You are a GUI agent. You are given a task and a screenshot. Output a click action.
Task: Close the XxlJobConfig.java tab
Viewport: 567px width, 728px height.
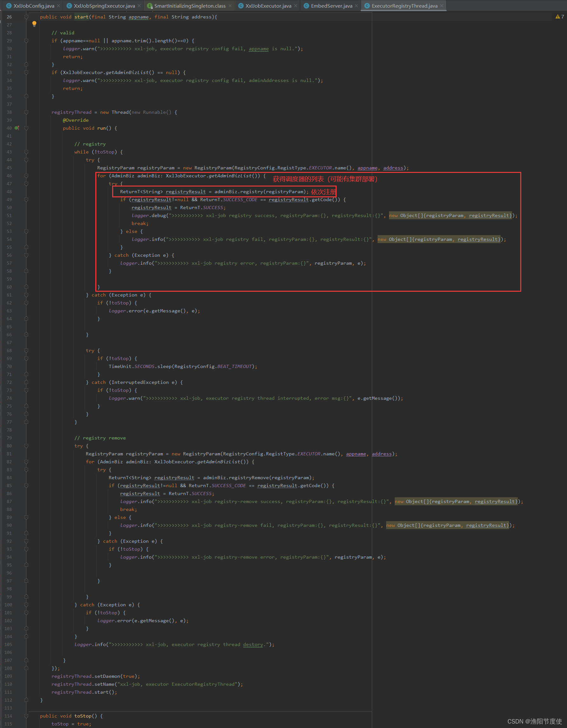pos(58,6)
